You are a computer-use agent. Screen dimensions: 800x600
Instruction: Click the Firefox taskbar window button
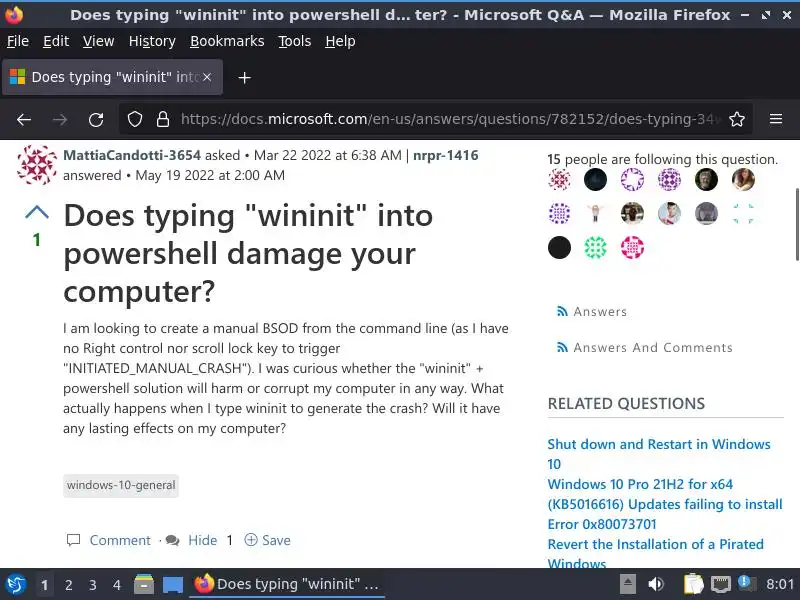[x=287, y=584]
